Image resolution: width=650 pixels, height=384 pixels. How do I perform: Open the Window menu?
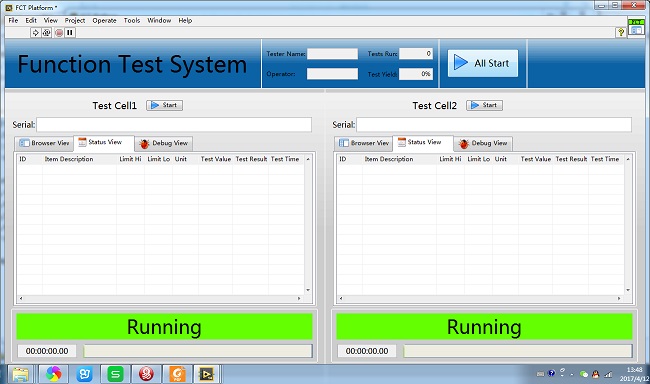159,20
